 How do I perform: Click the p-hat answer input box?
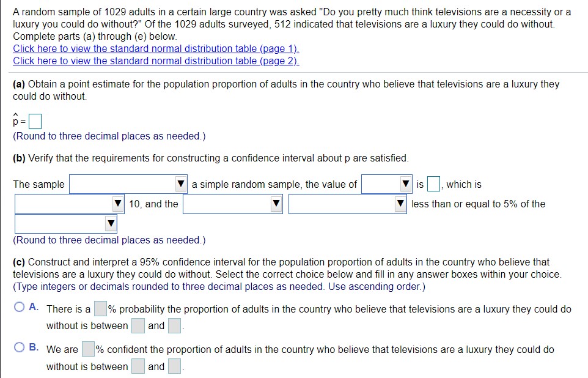[x=34, y=120]
